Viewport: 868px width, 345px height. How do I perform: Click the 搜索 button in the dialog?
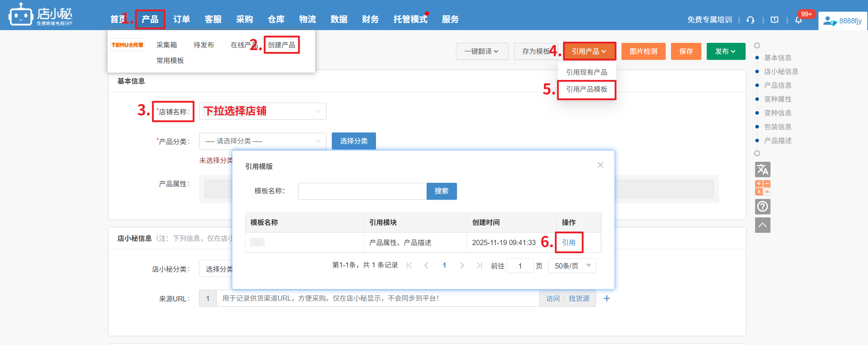[441, 191]
